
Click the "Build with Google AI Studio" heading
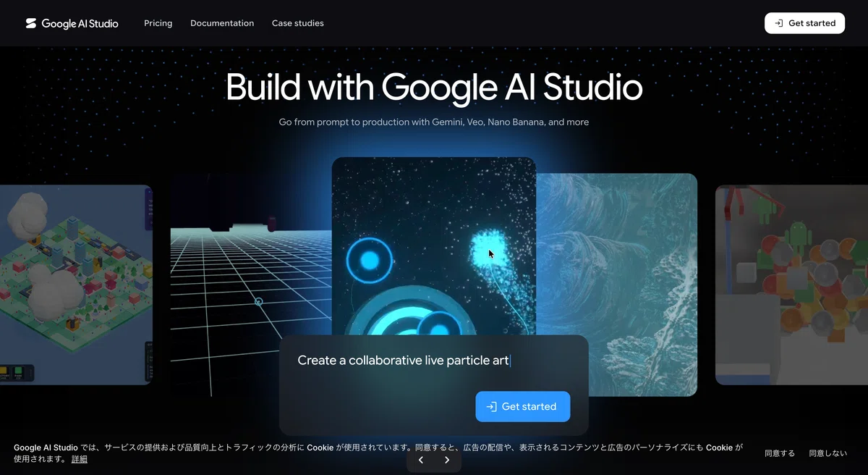[434, 88]
